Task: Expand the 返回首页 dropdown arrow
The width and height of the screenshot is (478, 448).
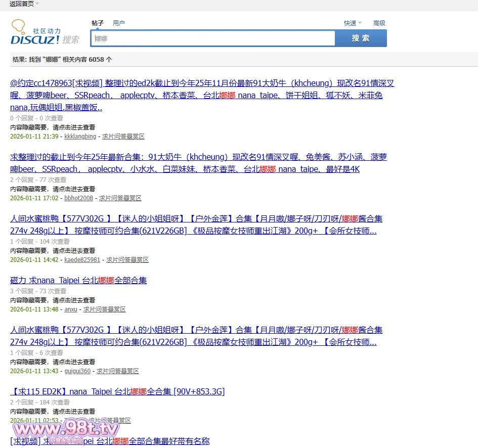Action: pyautogui.click(x=37, y=4)
